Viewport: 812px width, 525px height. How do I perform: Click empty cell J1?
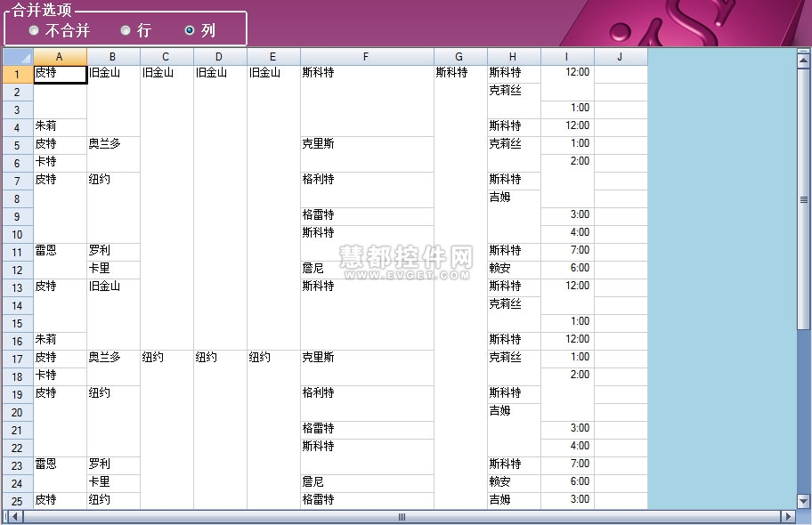click(621, 74)
